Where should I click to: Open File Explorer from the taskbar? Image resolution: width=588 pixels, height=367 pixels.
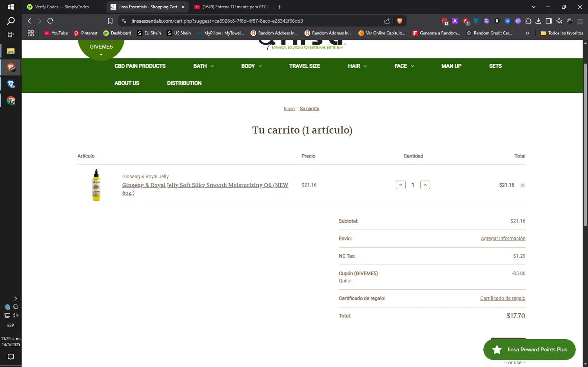coord(11,51)
